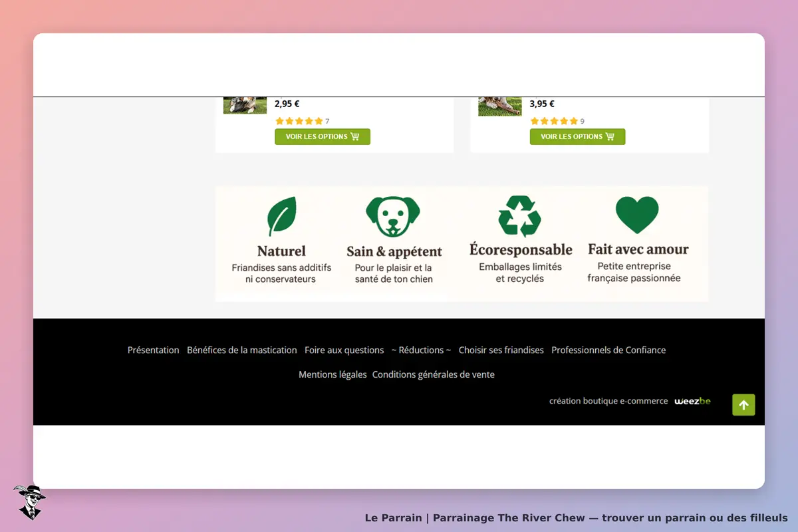The width and height of the screenshot is (798, 532).
Task: Click the dog face Sain & appétent icon
Action: tap(393, 216)
